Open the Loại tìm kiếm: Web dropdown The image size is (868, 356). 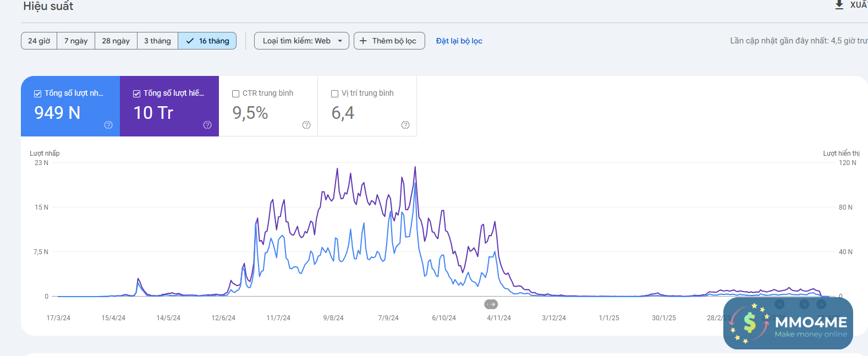click(x=296, y=41)
